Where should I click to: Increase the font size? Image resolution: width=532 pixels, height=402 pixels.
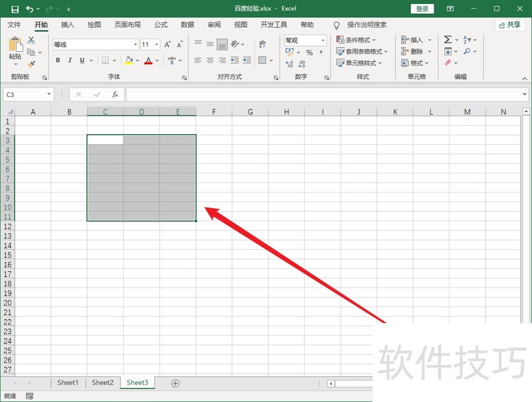point(168,45)
